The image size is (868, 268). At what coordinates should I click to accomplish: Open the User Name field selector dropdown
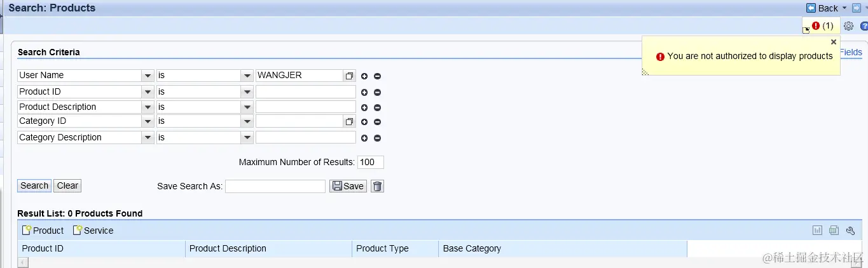click(x=148, y=76)
